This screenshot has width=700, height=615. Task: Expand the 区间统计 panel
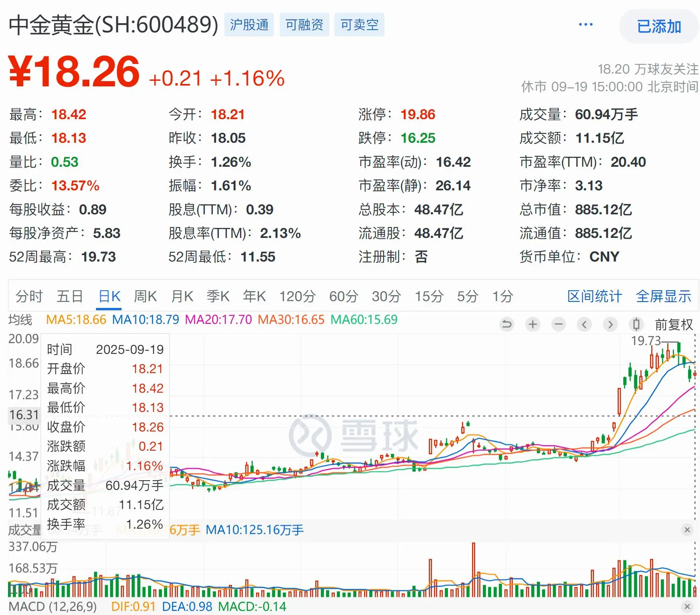coord(594,296)
